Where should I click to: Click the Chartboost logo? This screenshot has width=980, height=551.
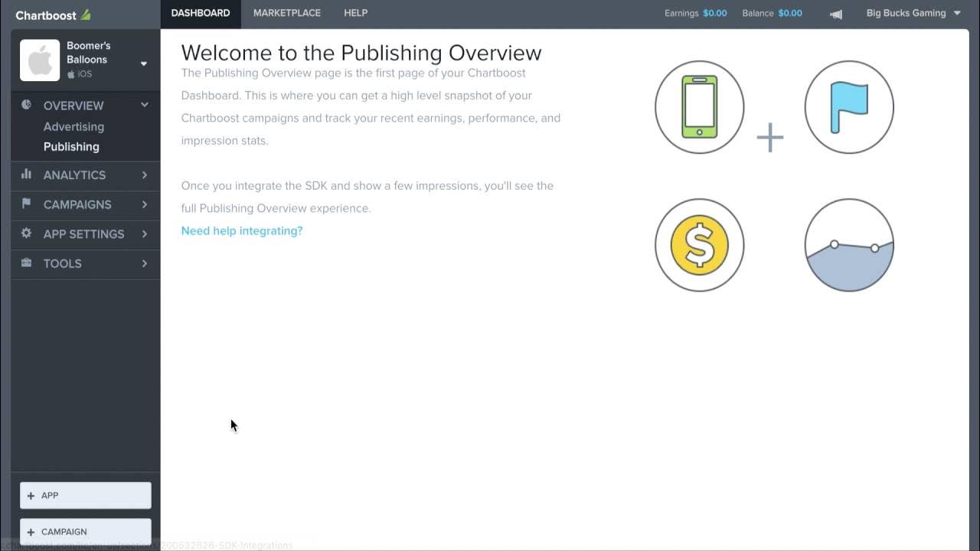pos(53,15)
